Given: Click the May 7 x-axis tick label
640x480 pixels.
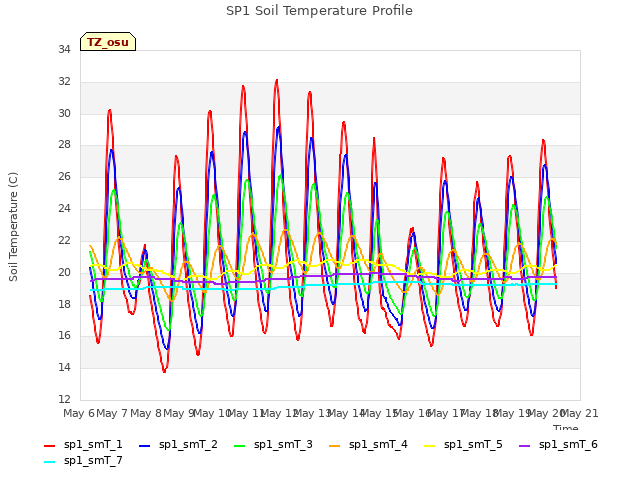Looking at the screenshot, I should 112,413.
